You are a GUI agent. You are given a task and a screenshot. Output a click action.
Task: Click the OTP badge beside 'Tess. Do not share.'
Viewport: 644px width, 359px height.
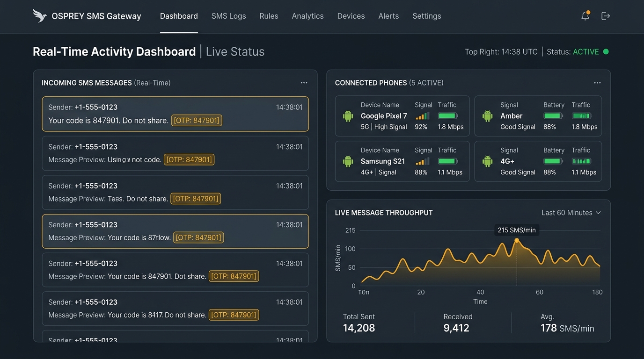coord(196,199)
